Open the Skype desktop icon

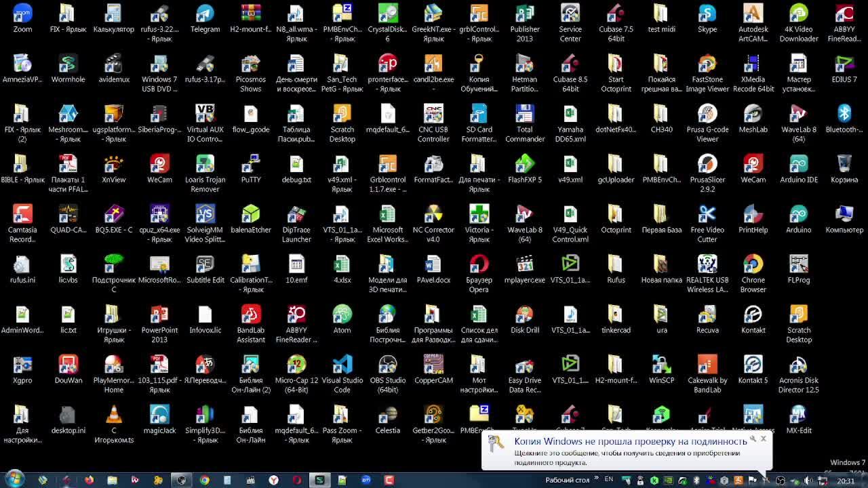(707, 19)
